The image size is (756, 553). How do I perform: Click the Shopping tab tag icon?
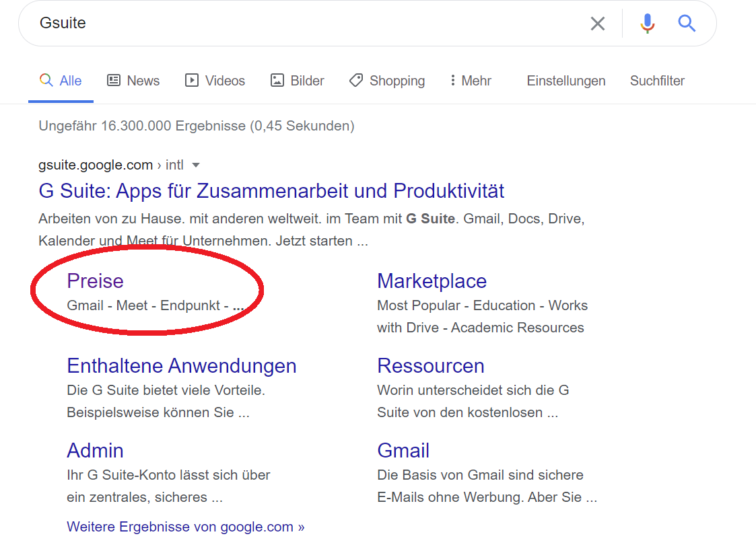356,80
